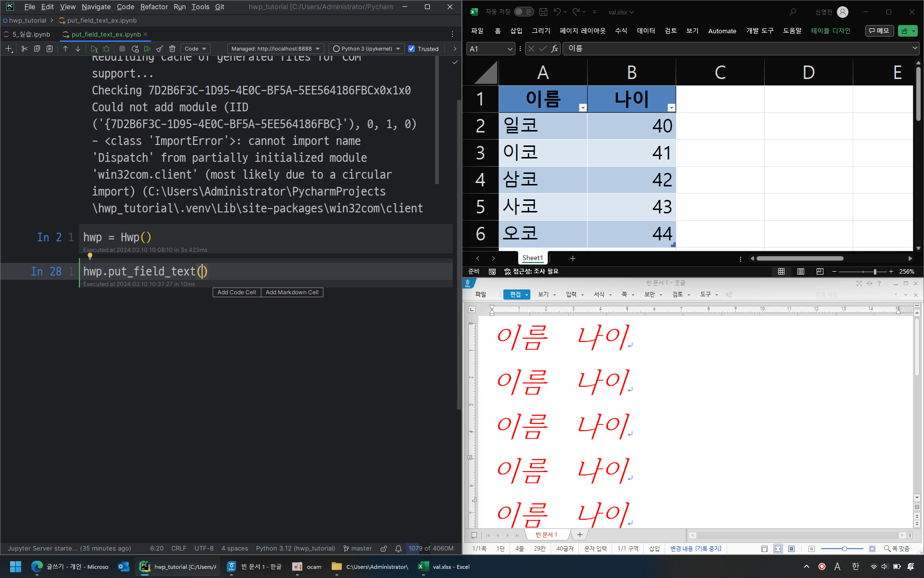Open the Managed server localhost:8888 dropdown
The width and height of the screenshot is (924, 578).
[275, 49]
